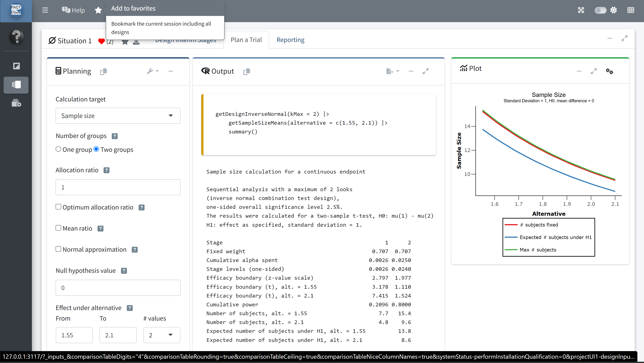
Task: Copy the Planning panel using its copy icon
Action: point(104,71)
